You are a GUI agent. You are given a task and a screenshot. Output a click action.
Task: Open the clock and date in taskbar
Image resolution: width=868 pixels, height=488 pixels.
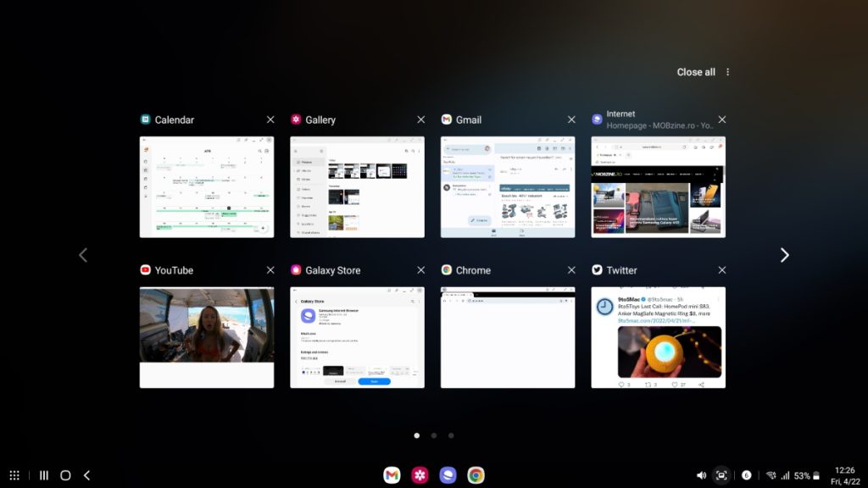click(x=844, y=475)
